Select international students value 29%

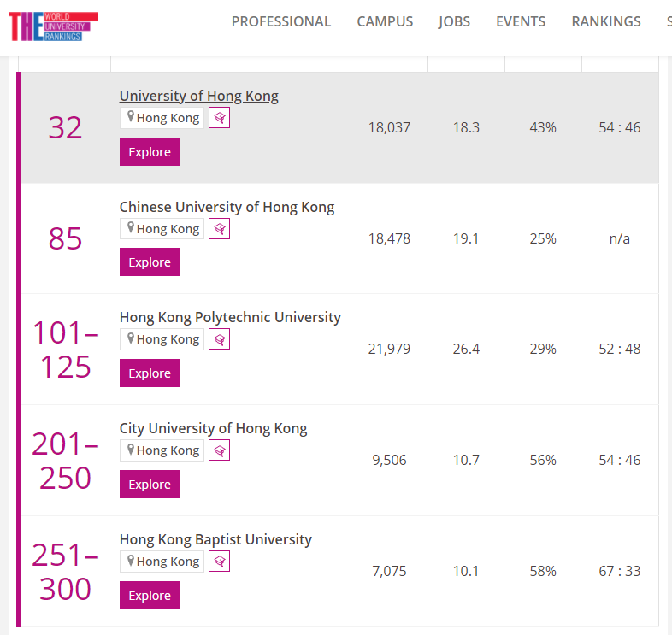pos(543,350)
